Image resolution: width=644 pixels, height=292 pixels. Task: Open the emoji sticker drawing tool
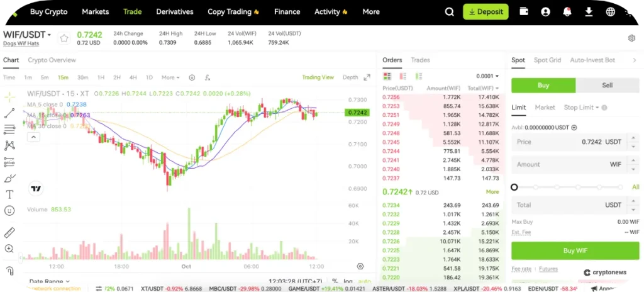9,211
